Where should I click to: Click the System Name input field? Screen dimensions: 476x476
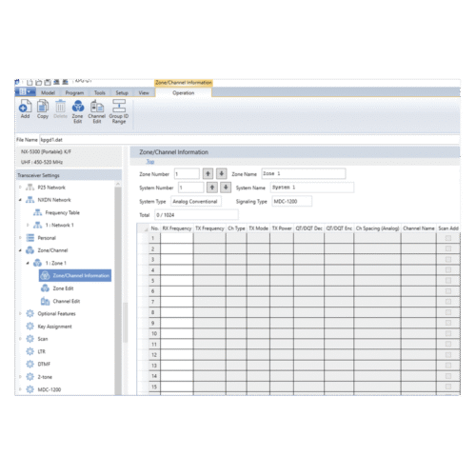(x=312, y=188)
